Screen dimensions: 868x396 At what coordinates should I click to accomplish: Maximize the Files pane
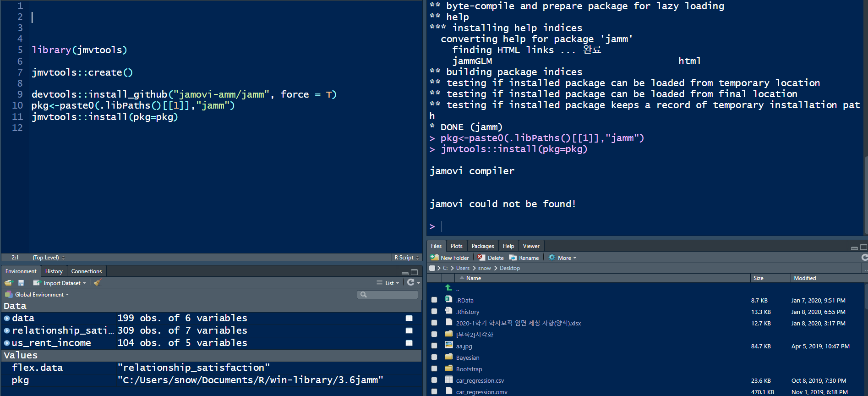(864, 247)
